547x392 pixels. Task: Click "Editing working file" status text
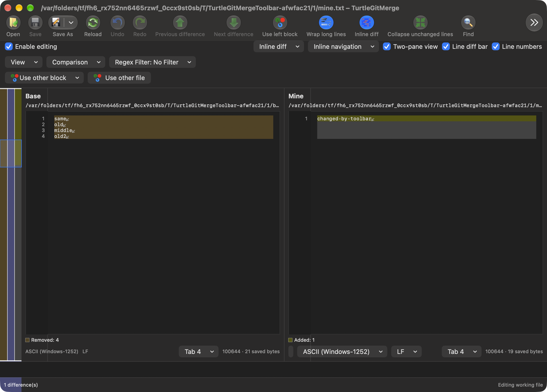pyautogui.click(x=520, y=385)
